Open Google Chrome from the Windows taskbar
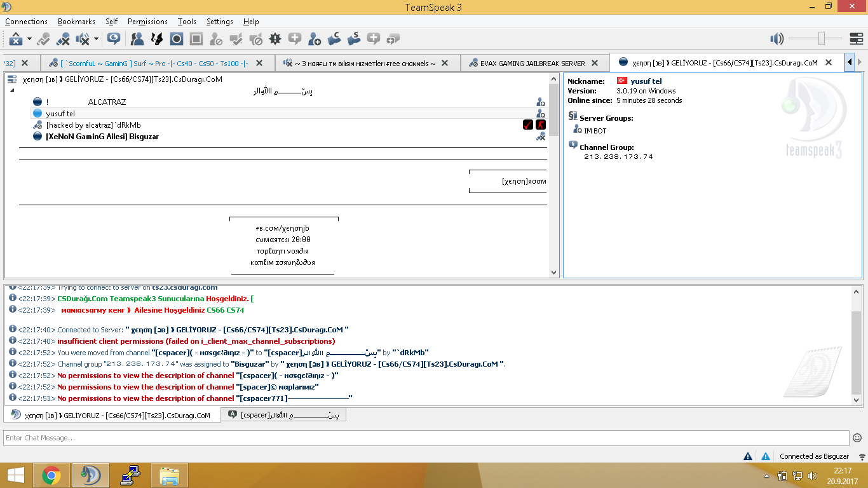868x488 pixels. point(51,475)
